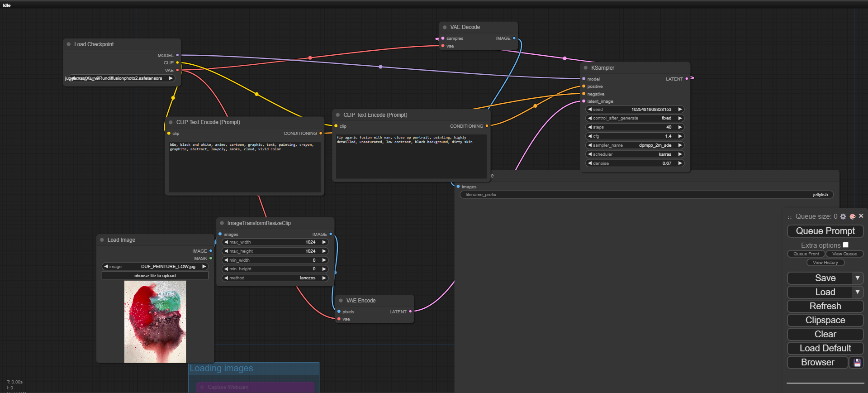868x393 pixels.
Task: Open the Save dropdown arrow
Action: (x=857, y=278)
